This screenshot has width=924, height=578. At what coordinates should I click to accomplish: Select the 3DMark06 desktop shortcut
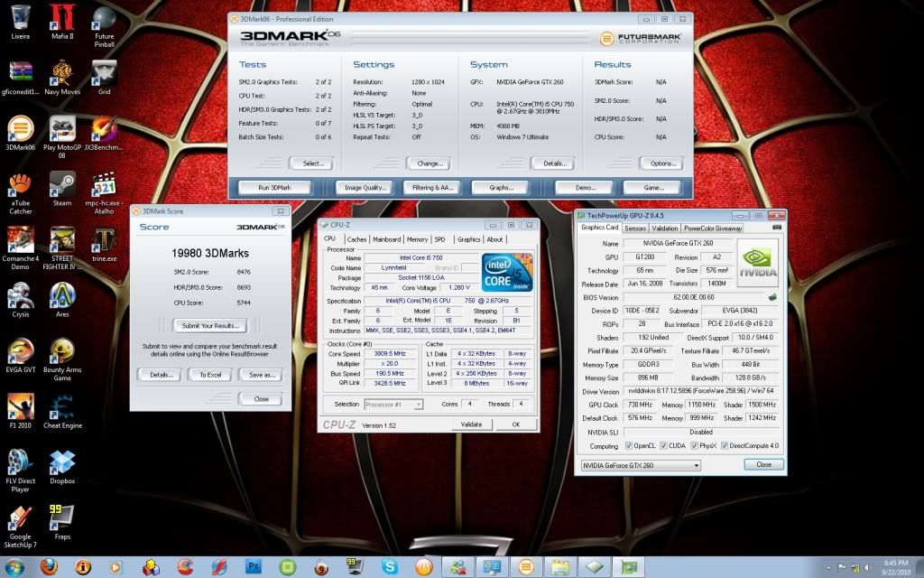20,133
